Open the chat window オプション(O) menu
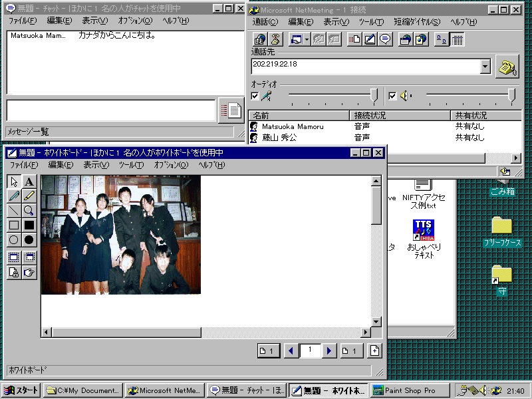 [x=135, y=21]
